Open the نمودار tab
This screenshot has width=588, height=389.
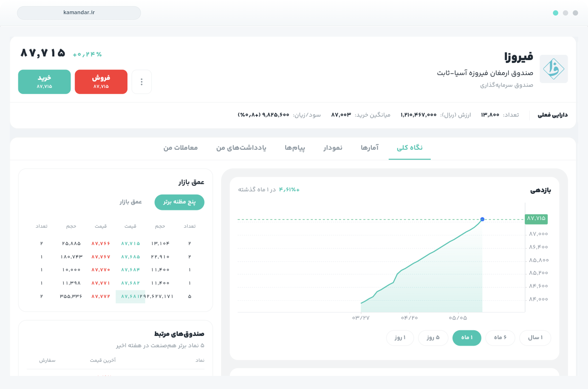tap(333, 148)
